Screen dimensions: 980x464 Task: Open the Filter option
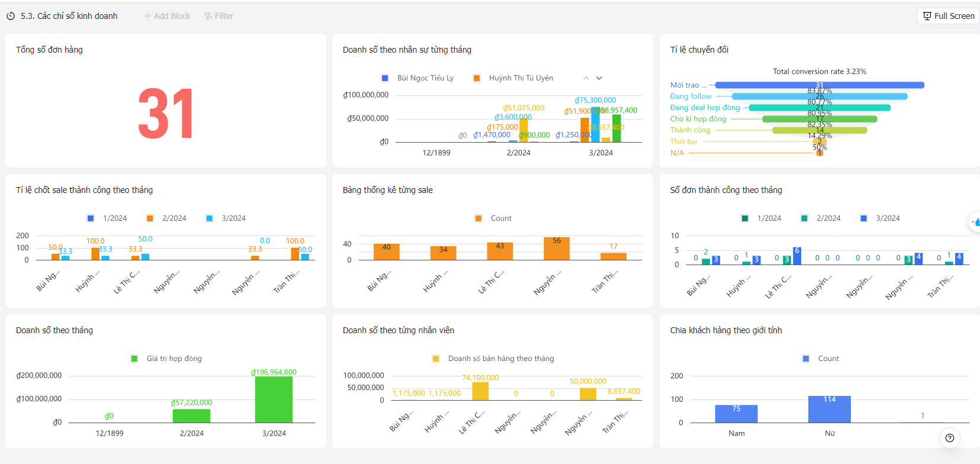point(219,16)
